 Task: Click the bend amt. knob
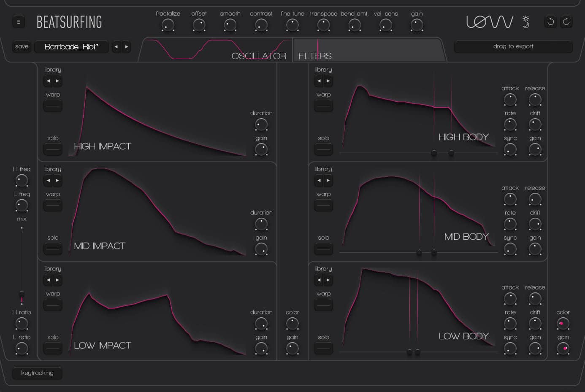click(355, 25)
